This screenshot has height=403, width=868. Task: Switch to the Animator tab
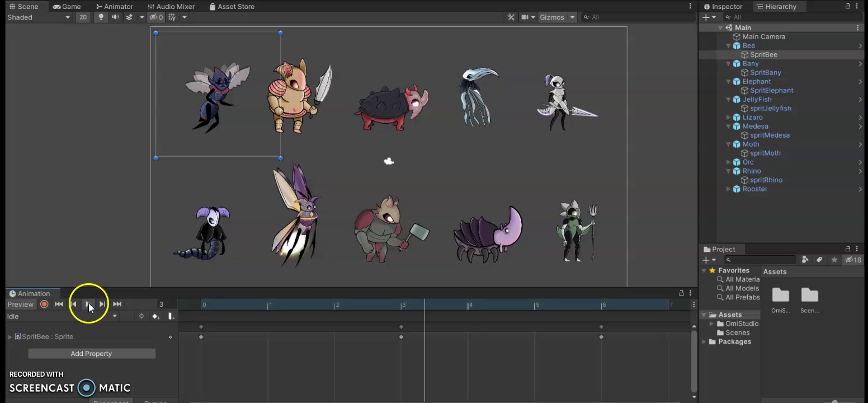(114, 6)
